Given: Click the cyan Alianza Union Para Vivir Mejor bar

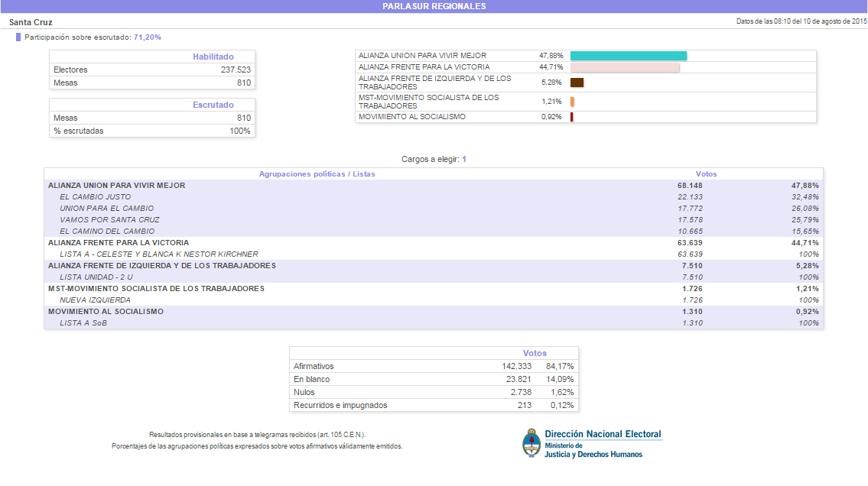Looking at the screenshot, I should (629, 56).
